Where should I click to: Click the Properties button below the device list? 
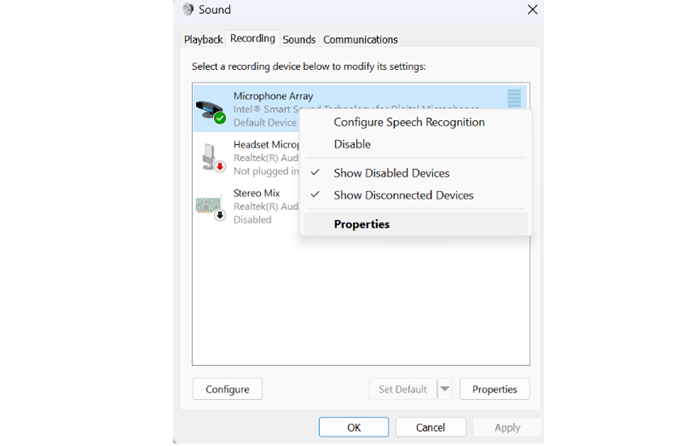[495, 389]
